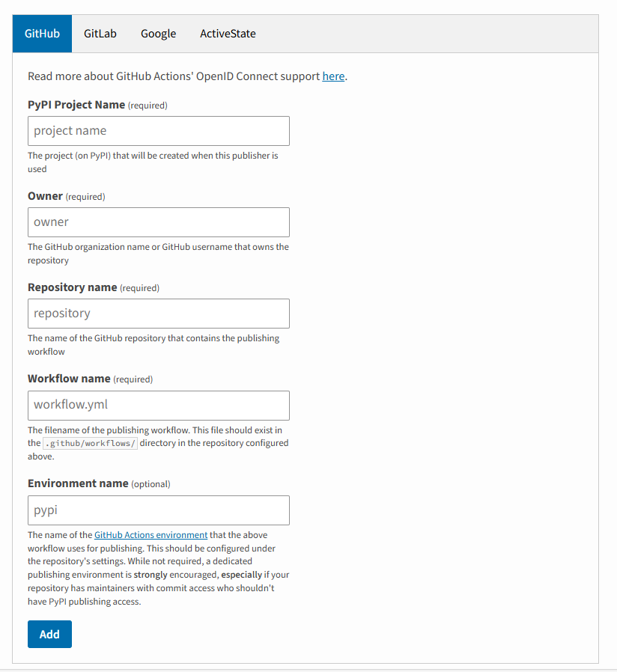The image size is (617, 672).
Task: Click the 'Environment name' label
Action: click(x=78, y=483)
